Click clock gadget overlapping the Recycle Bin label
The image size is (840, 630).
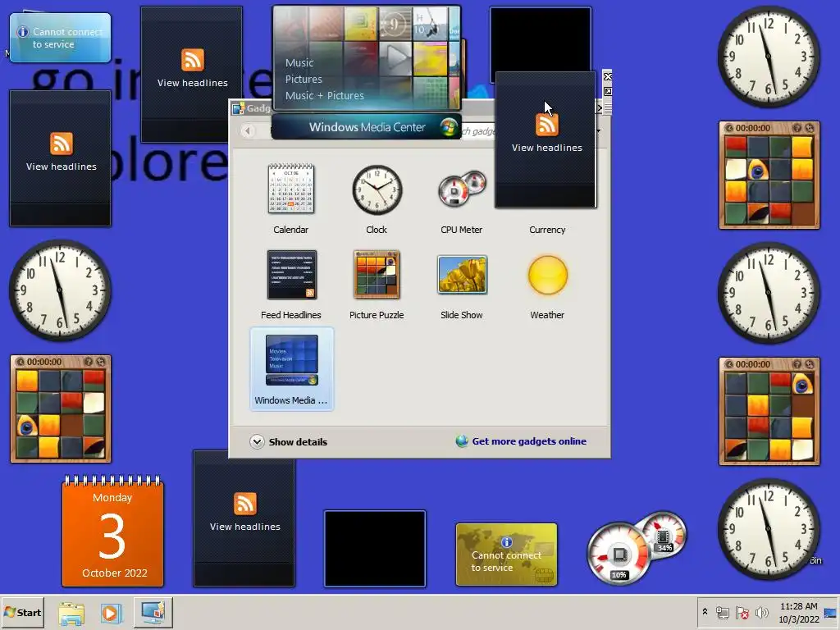tap(769, 529)
